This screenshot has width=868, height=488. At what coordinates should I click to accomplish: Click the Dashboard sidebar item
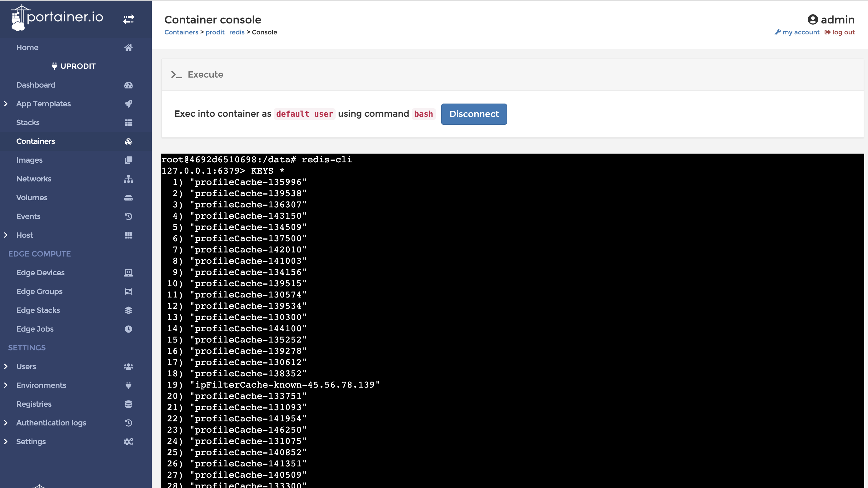pos(36,85)
